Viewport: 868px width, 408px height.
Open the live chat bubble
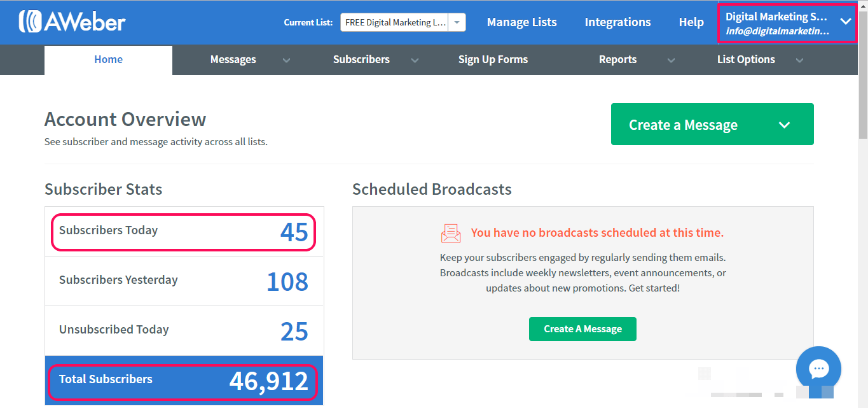pyautogui.click(x=818, y=369)
